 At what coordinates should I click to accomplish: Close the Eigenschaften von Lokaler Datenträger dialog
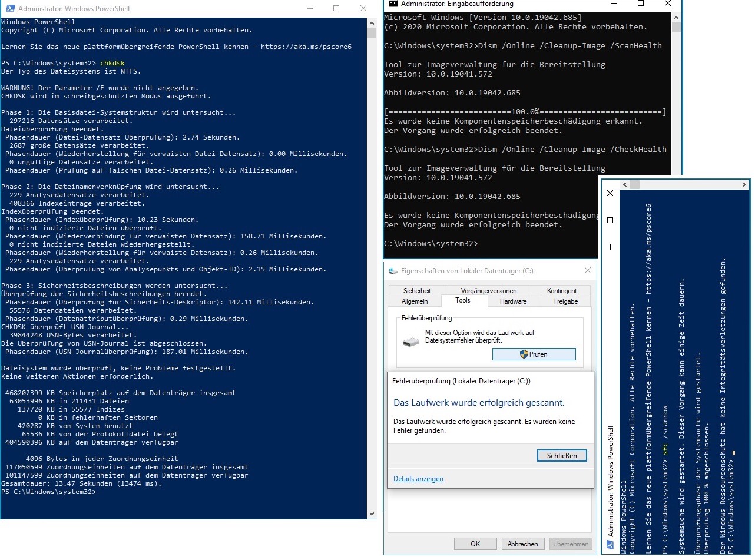point(587,271)
